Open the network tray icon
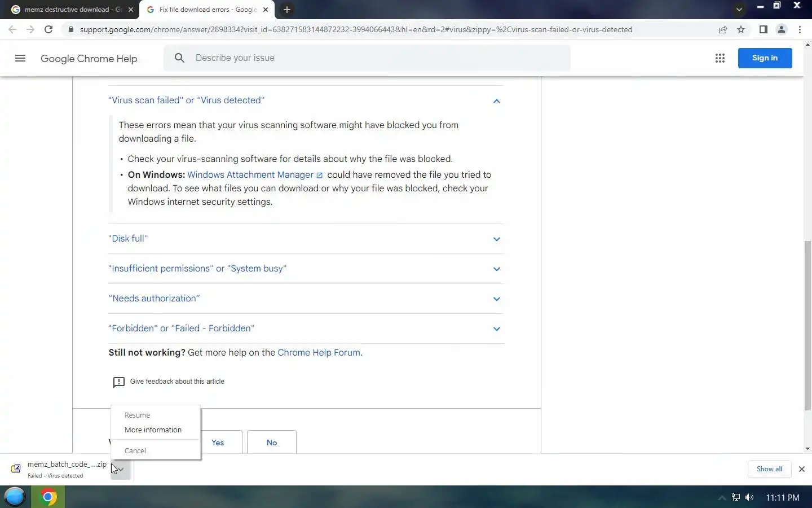Viewport: 812px width, 508px height. [736, 497]
